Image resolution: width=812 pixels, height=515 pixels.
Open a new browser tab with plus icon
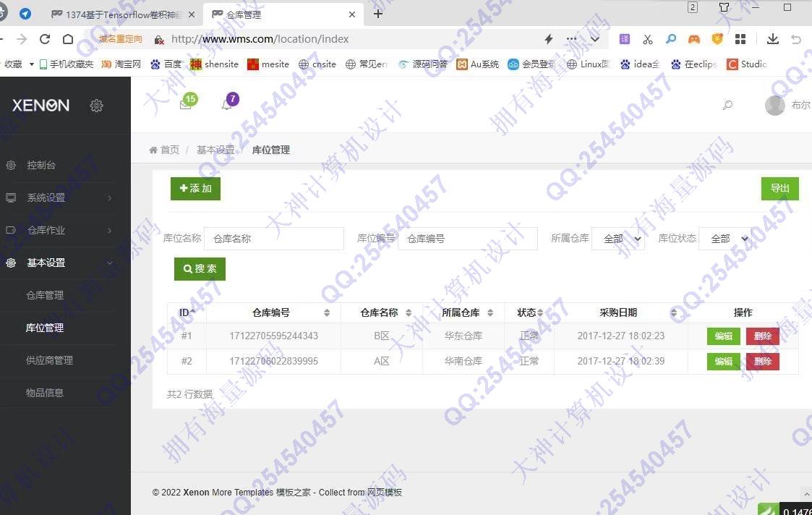(378, 14)
